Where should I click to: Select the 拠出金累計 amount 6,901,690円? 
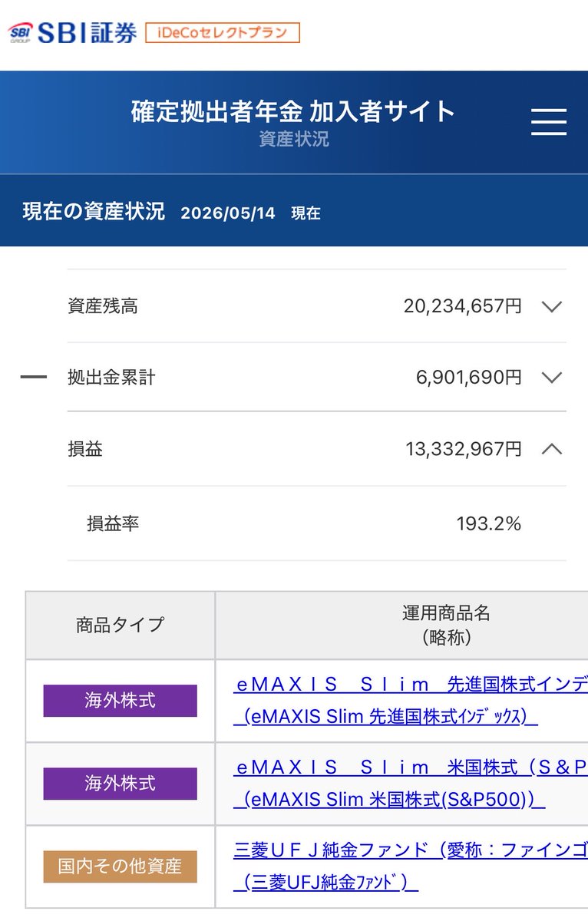coord(469,378)
